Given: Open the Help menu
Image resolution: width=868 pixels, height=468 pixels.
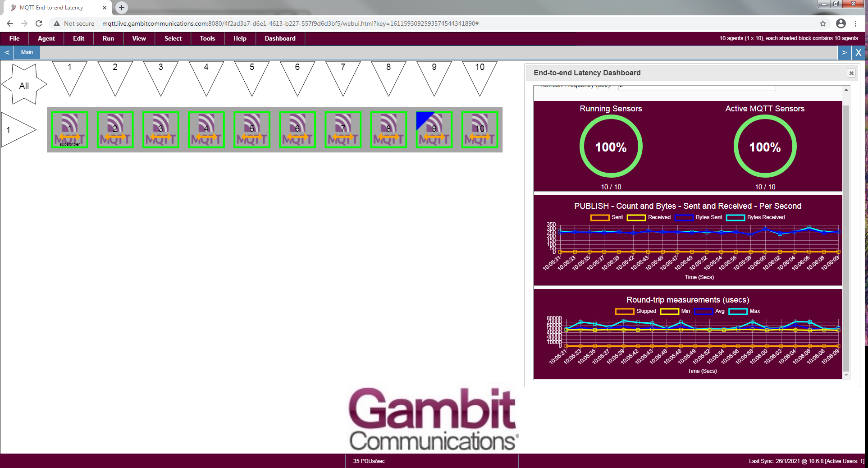Looking at the screenshot, I should [x=240, y=39].
